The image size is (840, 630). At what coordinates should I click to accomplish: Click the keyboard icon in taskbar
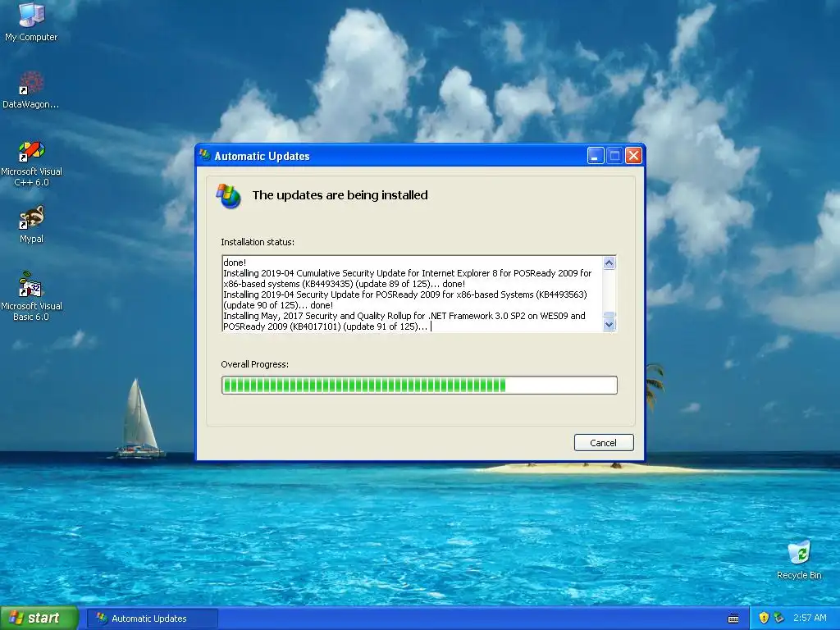(x=733, y=619)
